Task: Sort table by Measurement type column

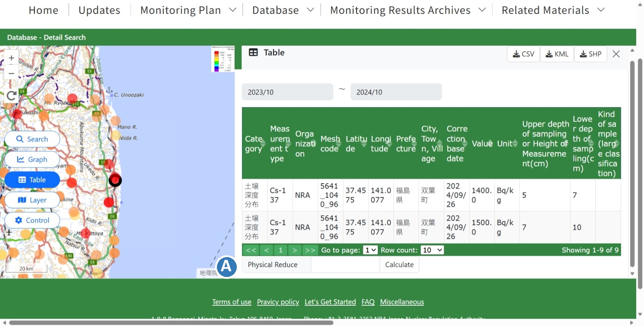Action: (x=280, y=144)
